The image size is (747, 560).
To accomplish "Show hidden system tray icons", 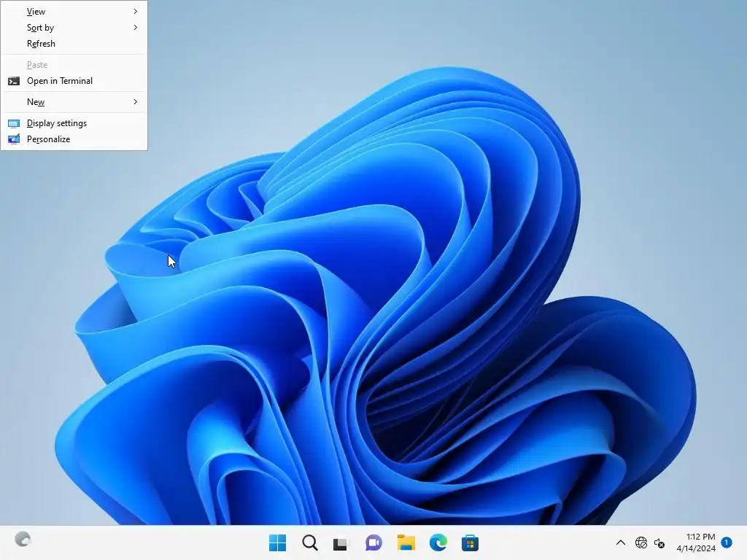I will [x=620, y=542].
